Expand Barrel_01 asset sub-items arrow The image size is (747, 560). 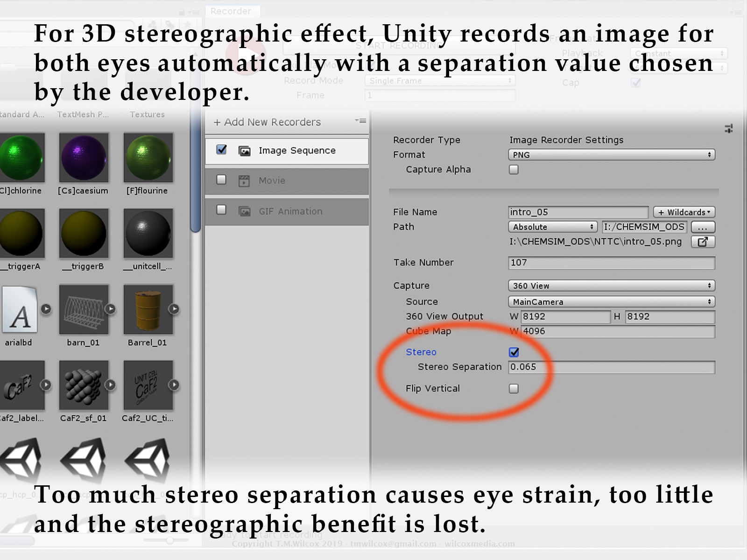click(x=174, y=309)
